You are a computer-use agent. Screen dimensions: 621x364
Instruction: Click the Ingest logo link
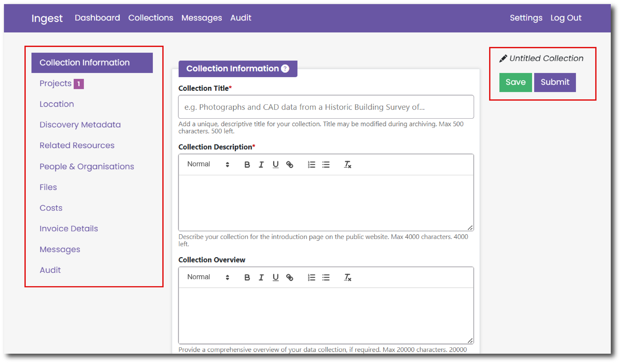click(x=47, y=19)
